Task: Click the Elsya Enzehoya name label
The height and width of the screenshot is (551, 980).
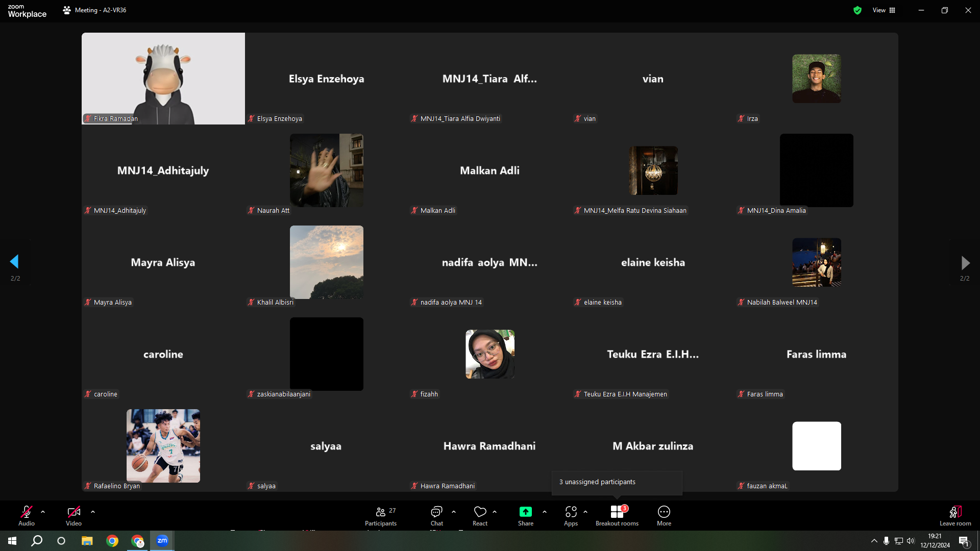Action: tap(280, 118)
